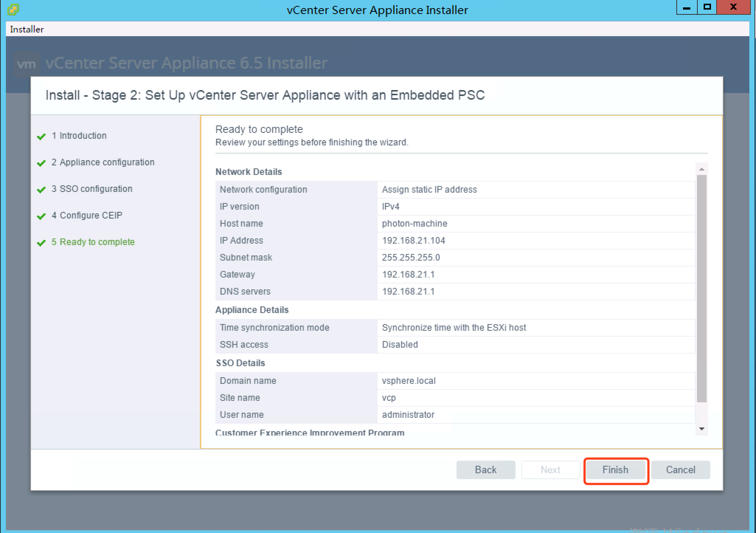Click 'Synchronize time with the ESXi host'

[454, 327]
